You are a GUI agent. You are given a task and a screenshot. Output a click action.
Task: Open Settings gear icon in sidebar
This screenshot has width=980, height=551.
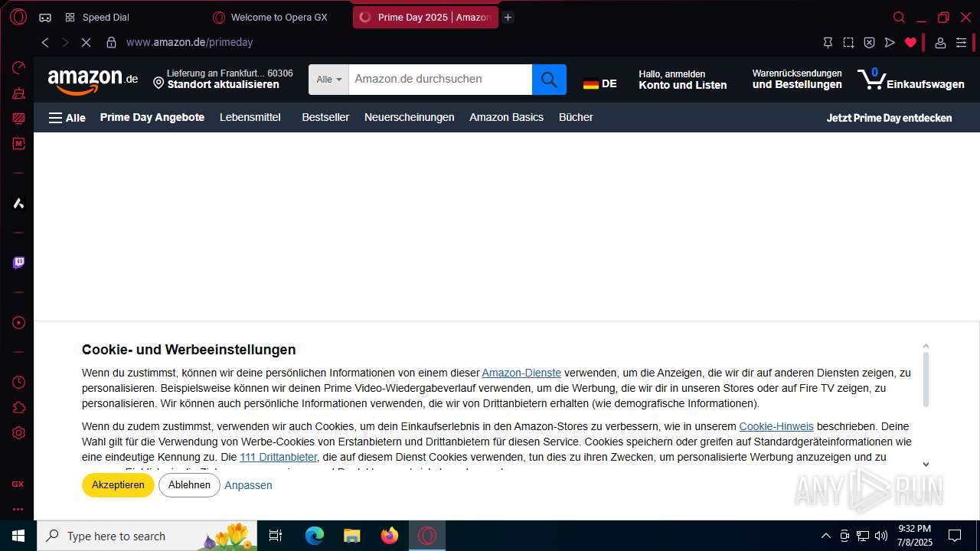click(18, 432)
